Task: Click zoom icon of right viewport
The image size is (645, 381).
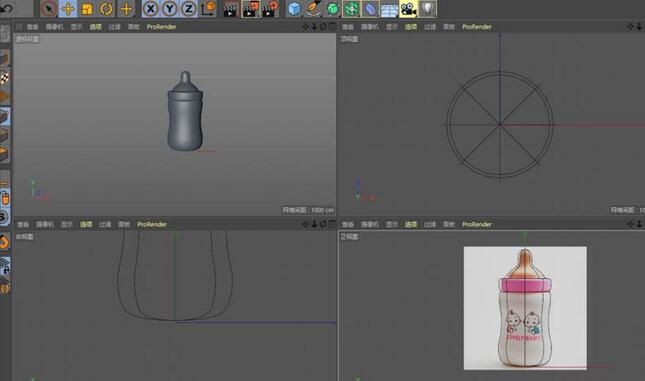Action: [x=314, y=224]
